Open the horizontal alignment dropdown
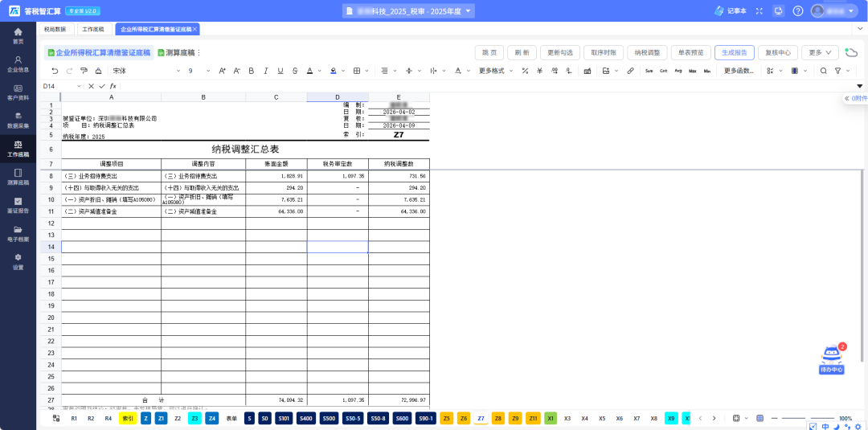Screen dimensions: 868x430 pos(395,71)
